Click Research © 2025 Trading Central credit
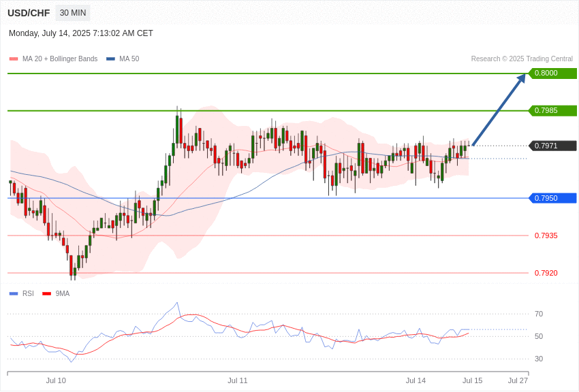The height and width of the screenshot is (392, 579). click(522, 59)
